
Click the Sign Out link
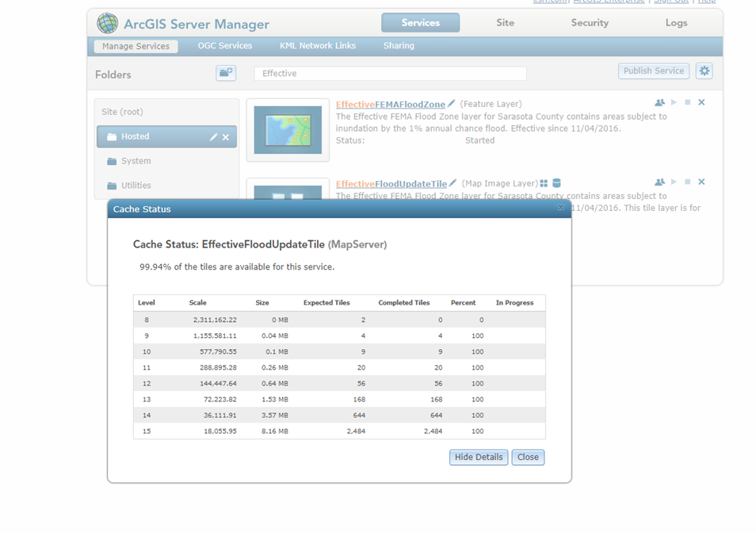click(671, 1)
